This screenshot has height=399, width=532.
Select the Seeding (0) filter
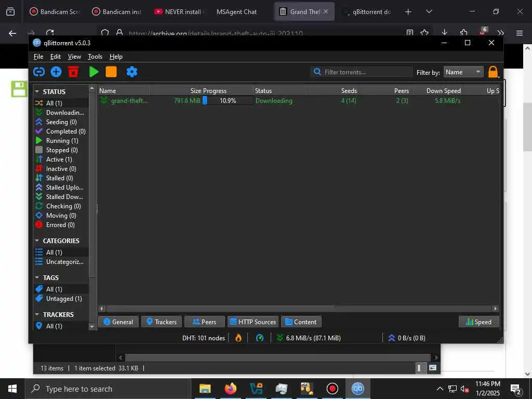pos(61,122)
